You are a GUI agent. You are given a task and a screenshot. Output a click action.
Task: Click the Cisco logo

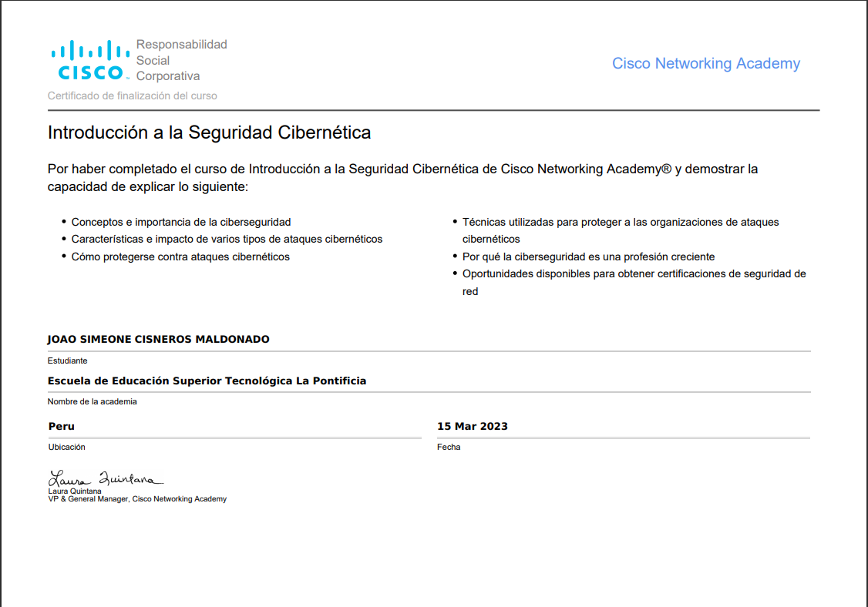[90, 60]
